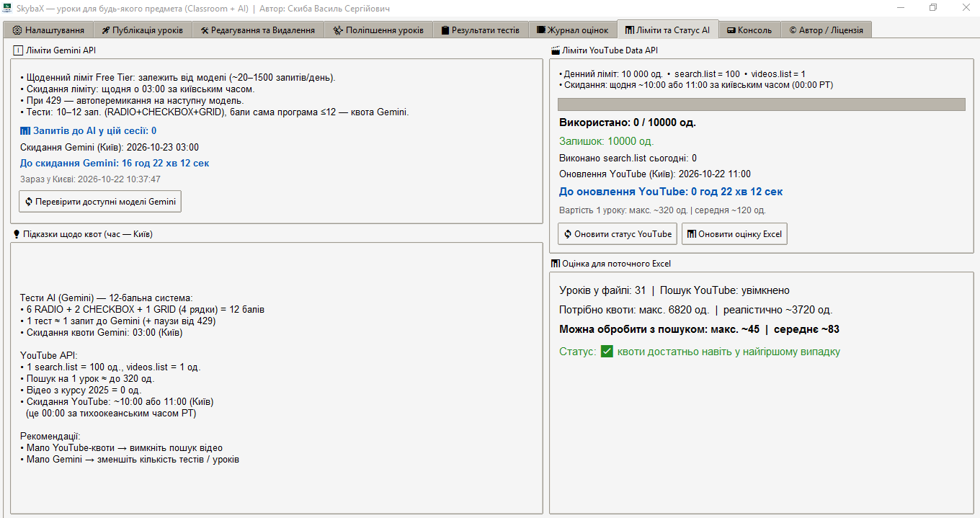980x518 pixels.
Task: Click the Мало Gemini → зменшіть кількість тестів hint
Action: tap(130, 459)
